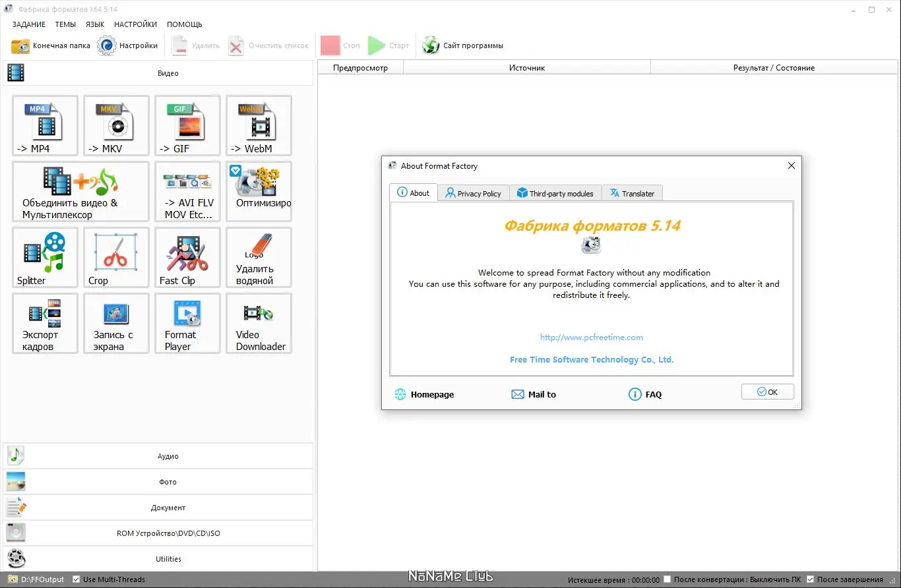Switch to the About tab
This screenshot has height=588, width=901.
click(x=414, y=192)
